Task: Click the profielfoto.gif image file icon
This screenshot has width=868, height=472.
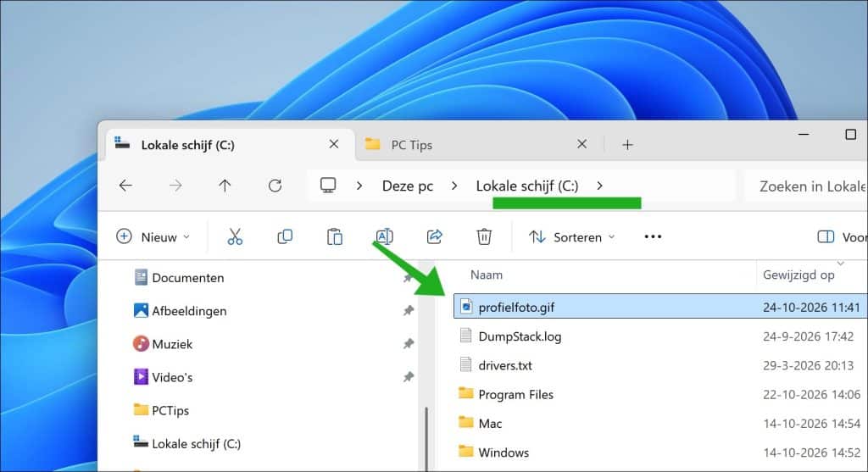Action: pyautogui.click(x=467, y=306)
